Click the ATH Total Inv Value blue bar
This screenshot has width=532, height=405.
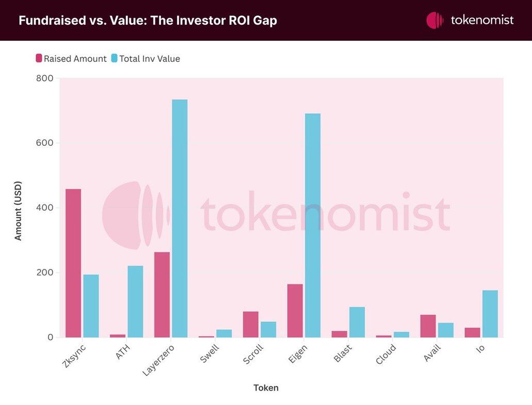(x=135, y=301)
